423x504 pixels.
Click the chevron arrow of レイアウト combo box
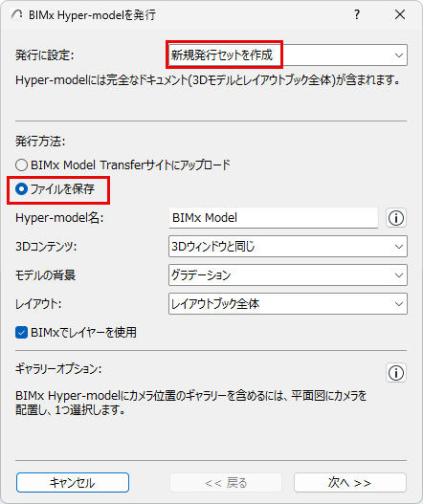point(399,304)
